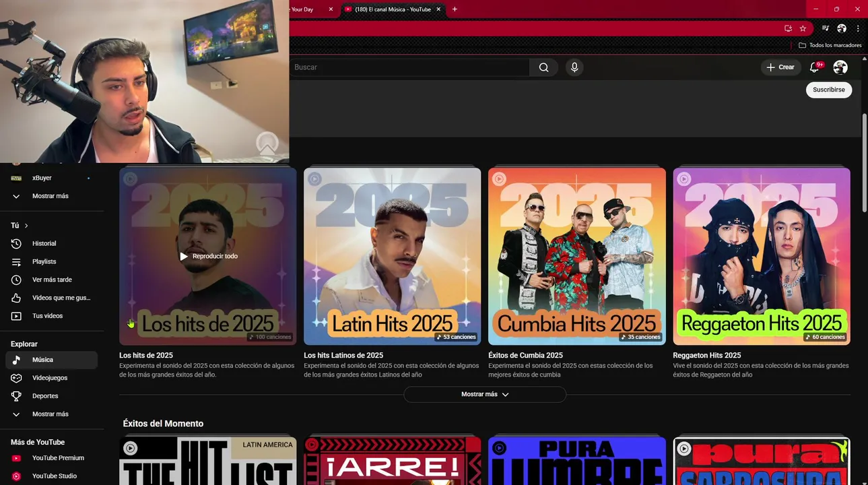The width and height of the screenshot is (868, 485).
Task: Open YouTube Studio link
Action: (x=51, y=476)
